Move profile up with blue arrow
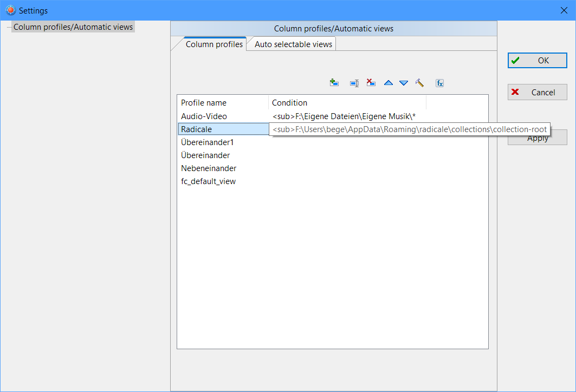The image size is (576, 392). pos(388,83)
